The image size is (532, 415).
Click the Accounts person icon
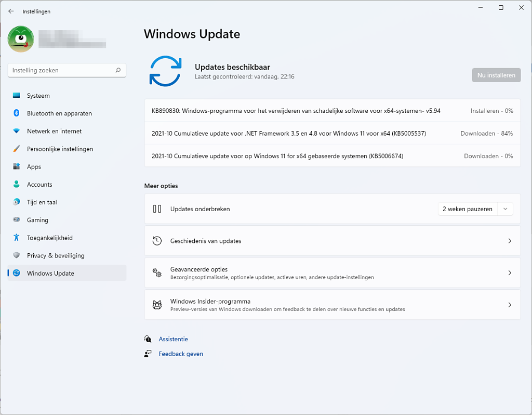(16, 184)
